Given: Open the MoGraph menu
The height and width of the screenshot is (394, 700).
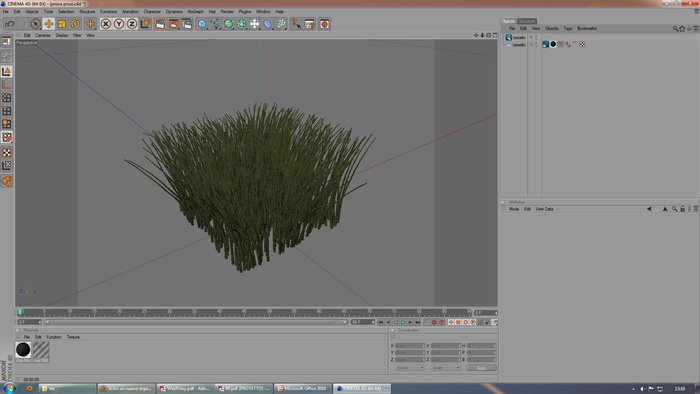Looking at the screenshot, I should tap(196, 12).
